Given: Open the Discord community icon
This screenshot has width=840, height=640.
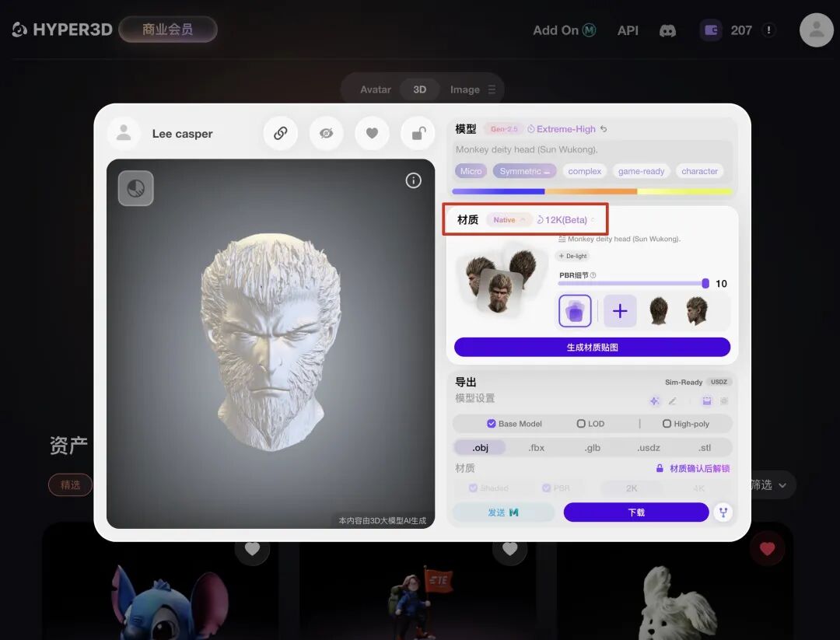Looking at the screenshot, I should click(667, 30).
